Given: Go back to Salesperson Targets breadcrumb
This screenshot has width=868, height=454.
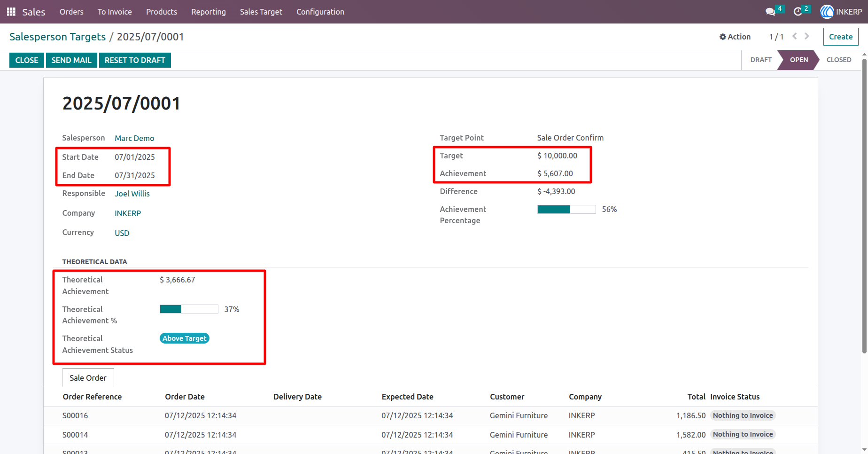Looking at the screenshot, I should [x=58, y=37].
